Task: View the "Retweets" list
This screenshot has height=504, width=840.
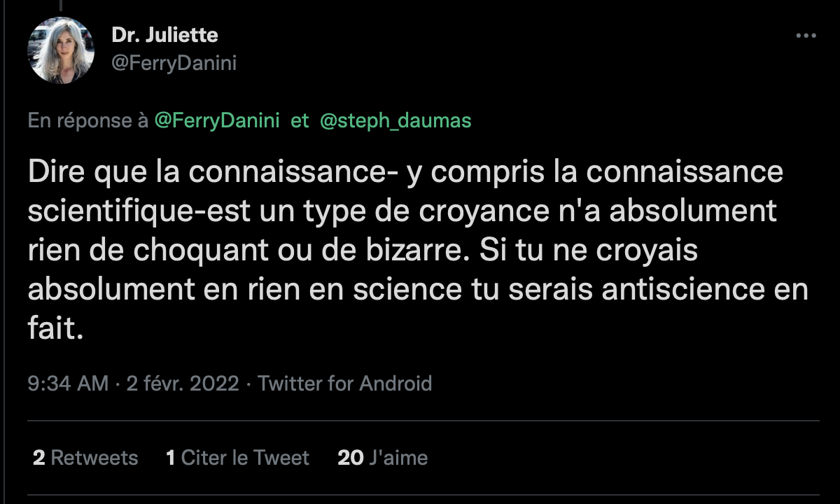Action: (x=94, y=458)
